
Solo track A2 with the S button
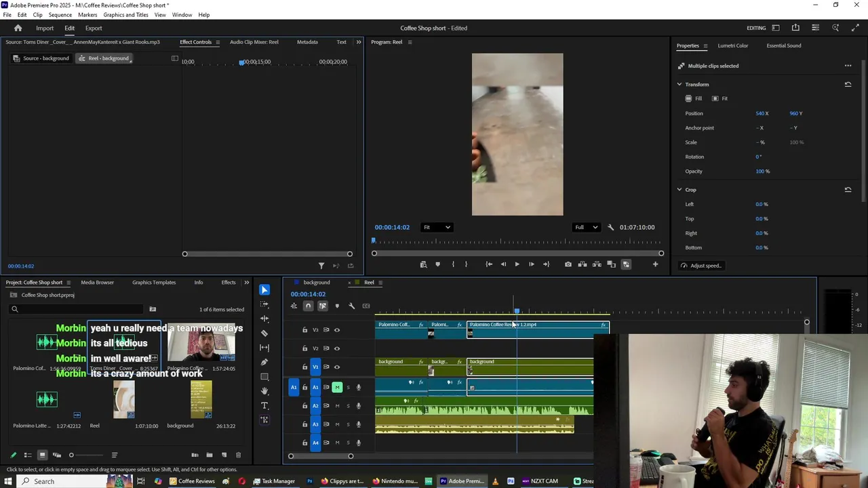[348, 406]
